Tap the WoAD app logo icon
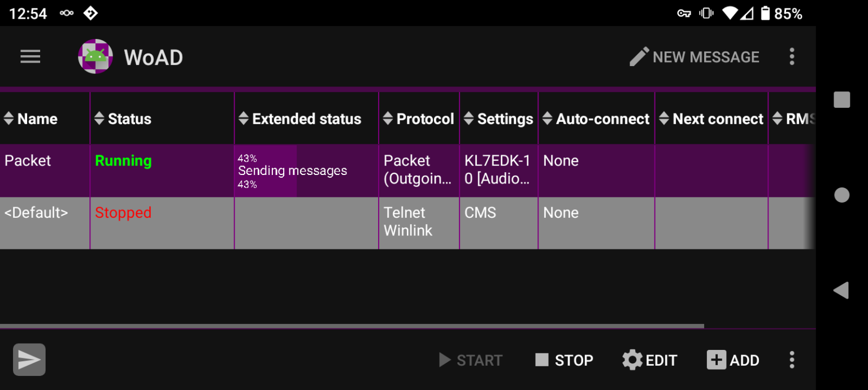The image size is (868, 390). tap(95, 56)
